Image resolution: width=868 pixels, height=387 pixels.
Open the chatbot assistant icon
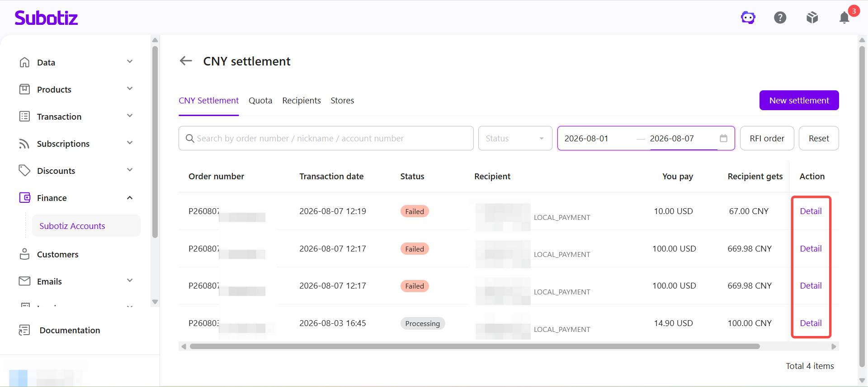click(748, 18)
